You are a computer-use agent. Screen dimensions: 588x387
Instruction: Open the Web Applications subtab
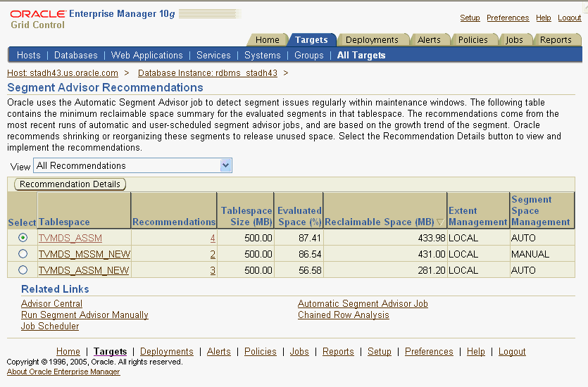coord(147,55)
